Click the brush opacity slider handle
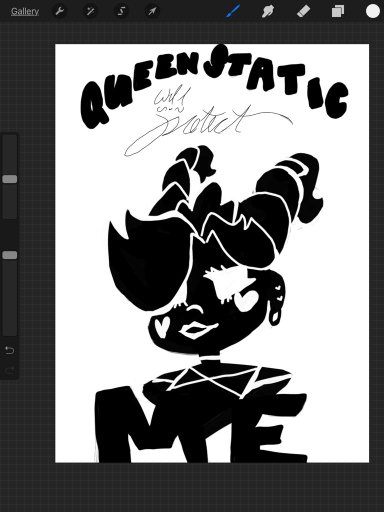 [10, 255]
